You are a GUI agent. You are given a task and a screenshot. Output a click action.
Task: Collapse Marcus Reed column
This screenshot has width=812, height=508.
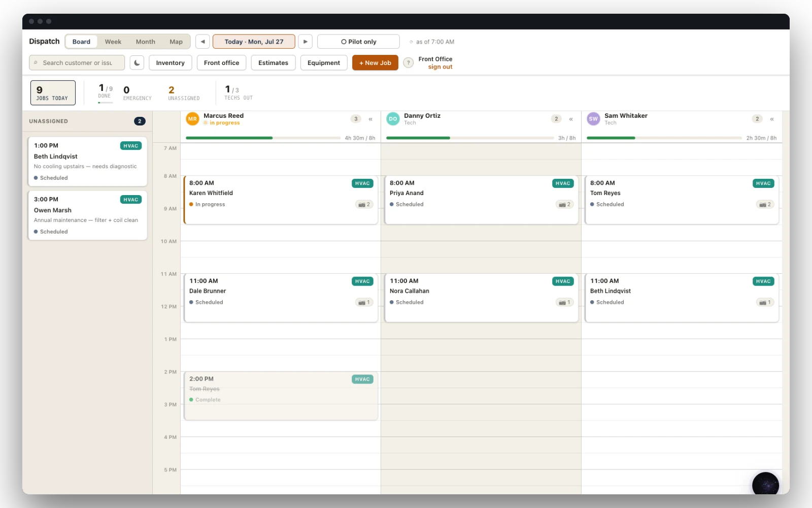tap(370, 119)
